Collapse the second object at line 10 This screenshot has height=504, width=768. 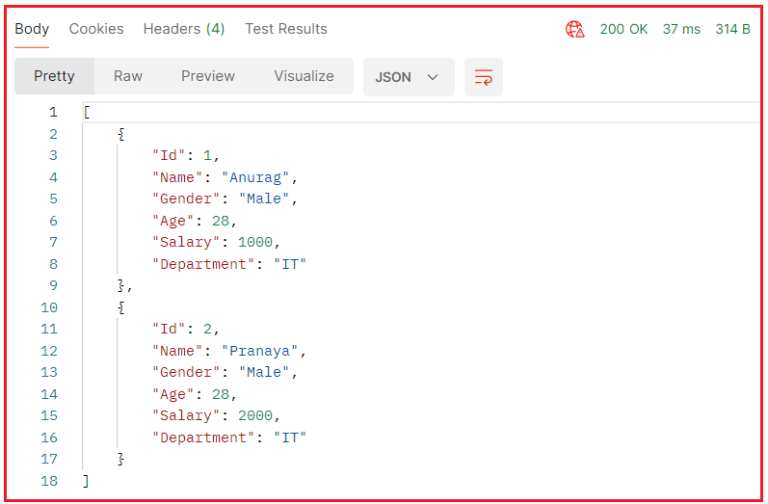pos(121,308)
